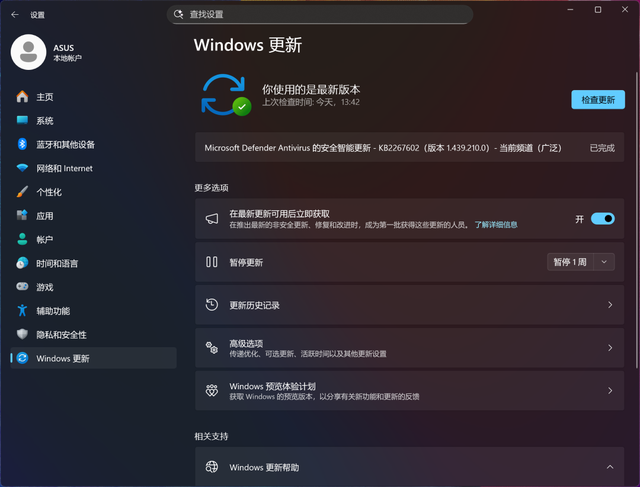
Task: Click the vertical scrollbar on the right
Action: click(x=636, y=220)
